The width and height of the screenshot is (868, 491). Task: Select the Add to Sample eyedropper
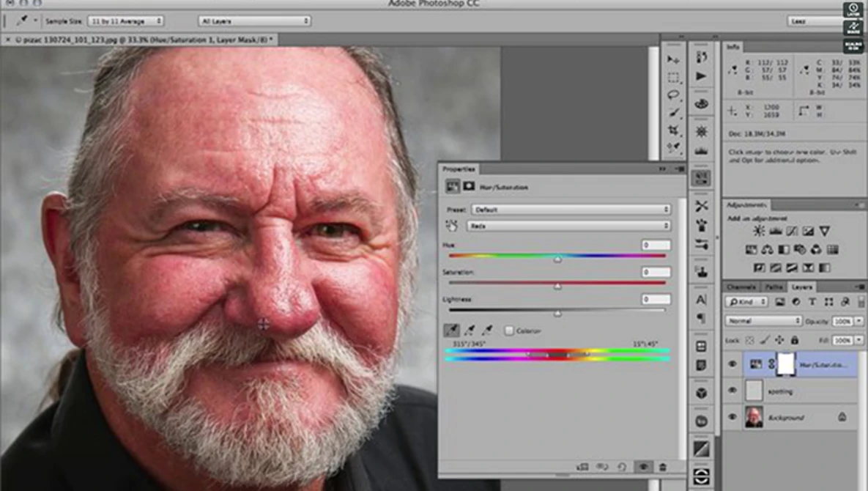469,331
